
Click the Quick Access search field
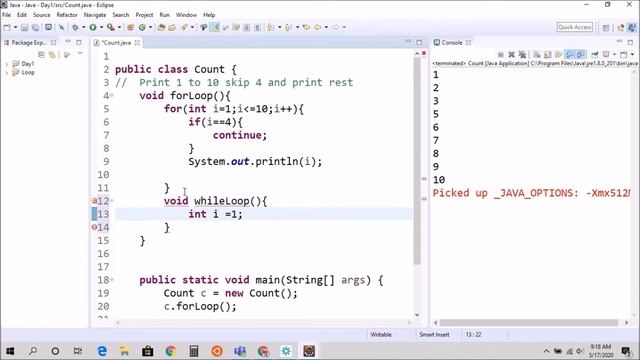click(575, 27)
